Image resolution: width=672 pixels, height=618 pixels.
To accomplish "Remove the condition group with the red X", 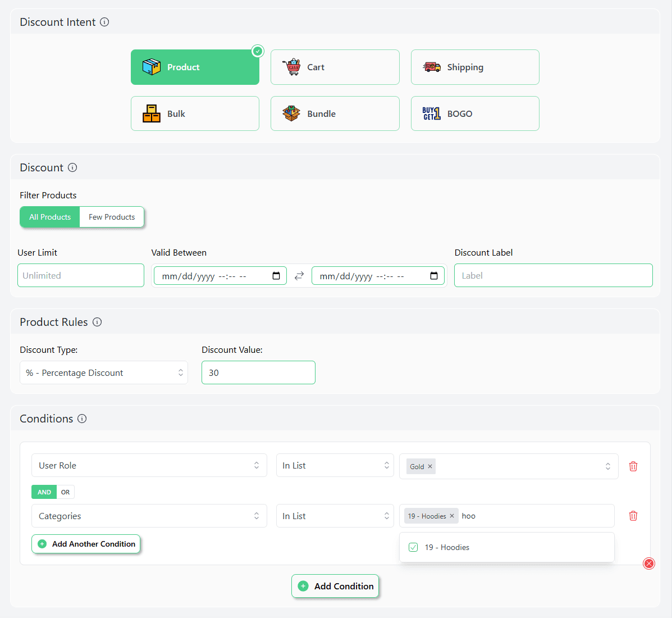I will 649,564.
